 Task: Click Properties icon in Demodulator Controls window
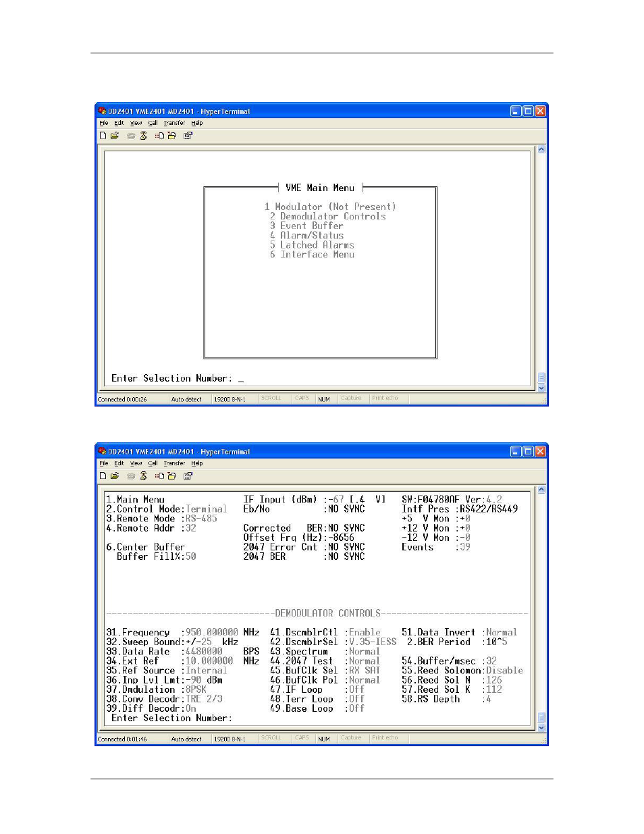click(x=188, y=476)
